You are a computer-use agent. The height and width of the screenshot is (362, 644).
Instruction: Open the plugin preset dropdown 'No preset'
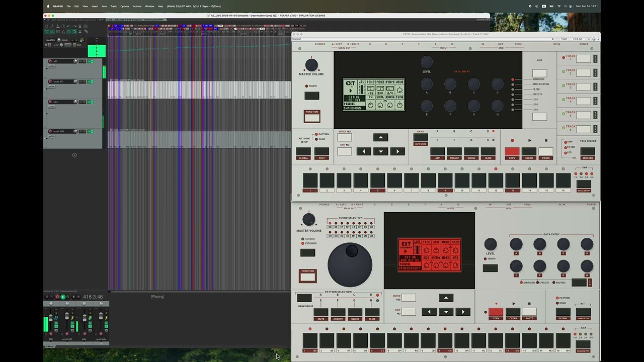pyautogui.click(x=423, y=39)
